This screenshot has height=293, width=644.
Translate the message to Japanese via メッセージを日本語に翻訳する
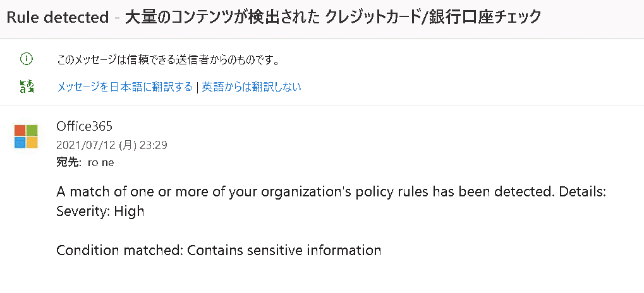pyautogui.click(x=125, y=87)
